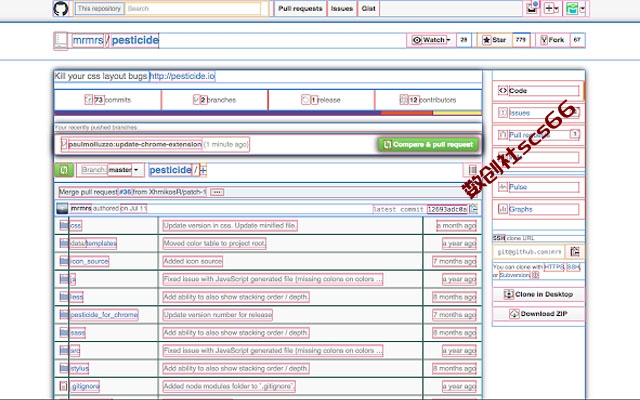Viewport: 640px width, 400px height.
Task: Select the Issues tab in sidebar
Action: pyautogui.click(x=538, y=113)
